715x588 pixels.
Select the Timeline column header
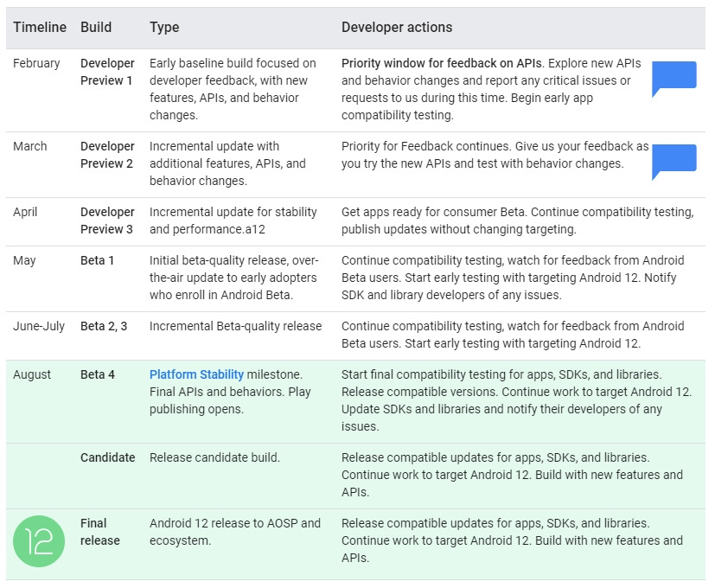coord(40,28)
